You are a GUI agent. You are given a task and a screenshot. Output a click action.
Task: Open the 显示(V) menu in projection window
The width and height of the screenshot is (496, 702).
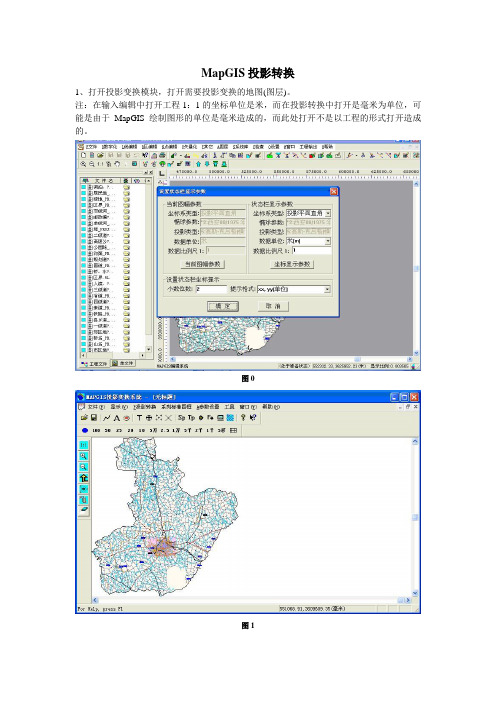click(119, 407)
